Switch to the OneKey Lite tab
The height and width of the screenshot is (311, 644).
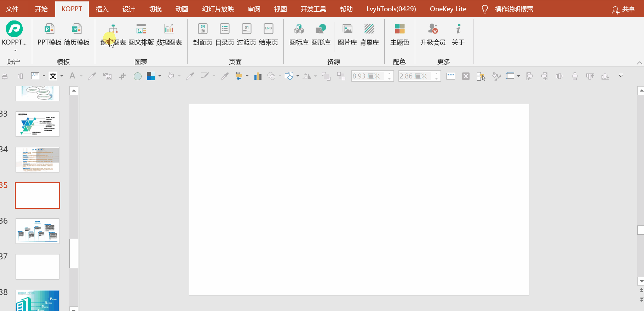pyautogui.click(x=448, y=9)
